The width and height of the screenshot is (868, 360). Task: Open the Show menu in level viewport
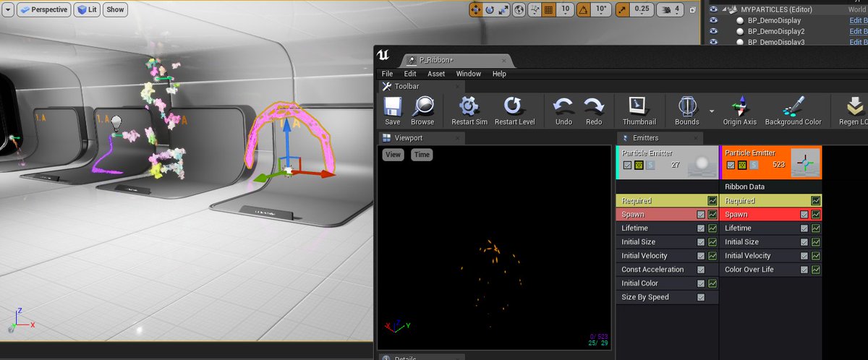(115, 9)
